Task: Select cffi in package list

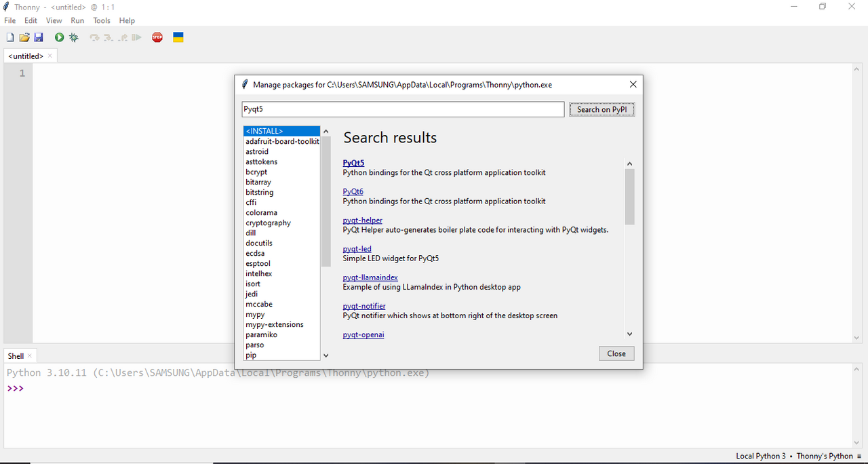Action: [281, 202]
